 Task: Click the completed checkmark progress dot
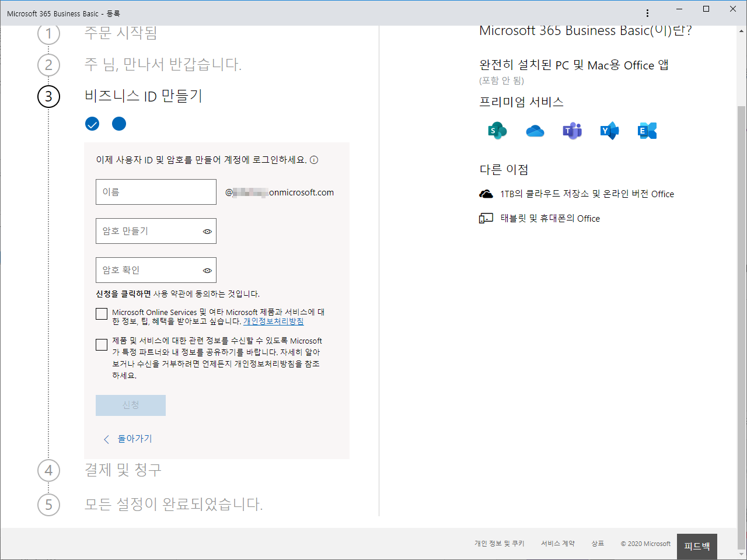click(92, 124)
